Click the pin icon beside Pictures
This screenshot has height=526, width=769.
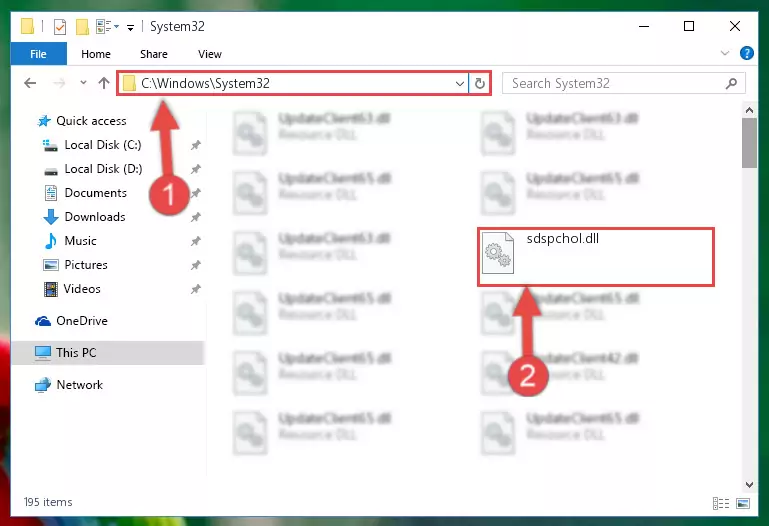click(196, 265)
